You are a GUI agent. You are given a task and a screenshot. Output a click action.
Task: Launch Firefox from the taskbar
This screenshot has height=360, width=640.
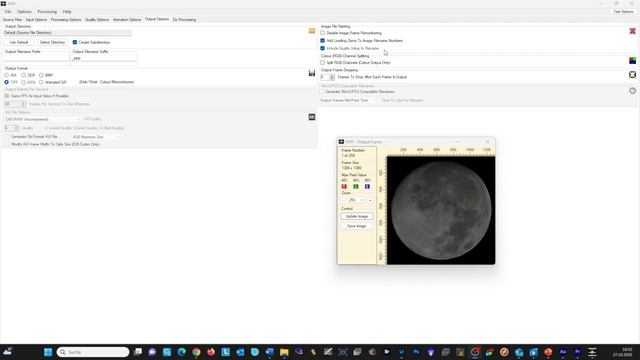point(211,352)
